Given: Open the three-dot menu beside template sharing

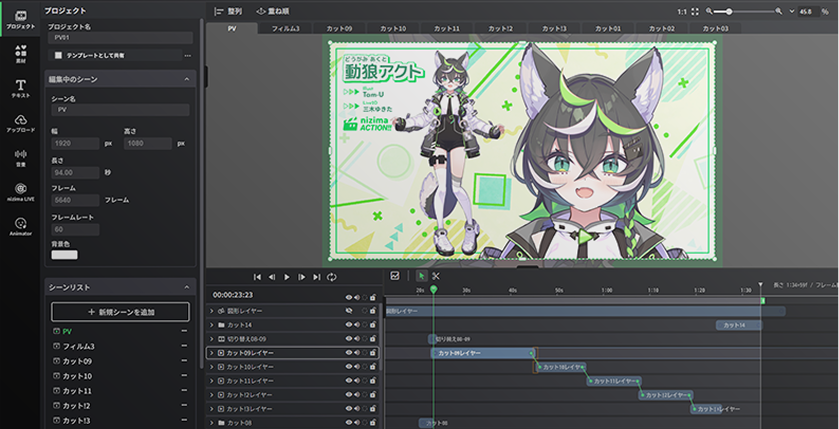Looking at the screenshot, I should (187, 55).
